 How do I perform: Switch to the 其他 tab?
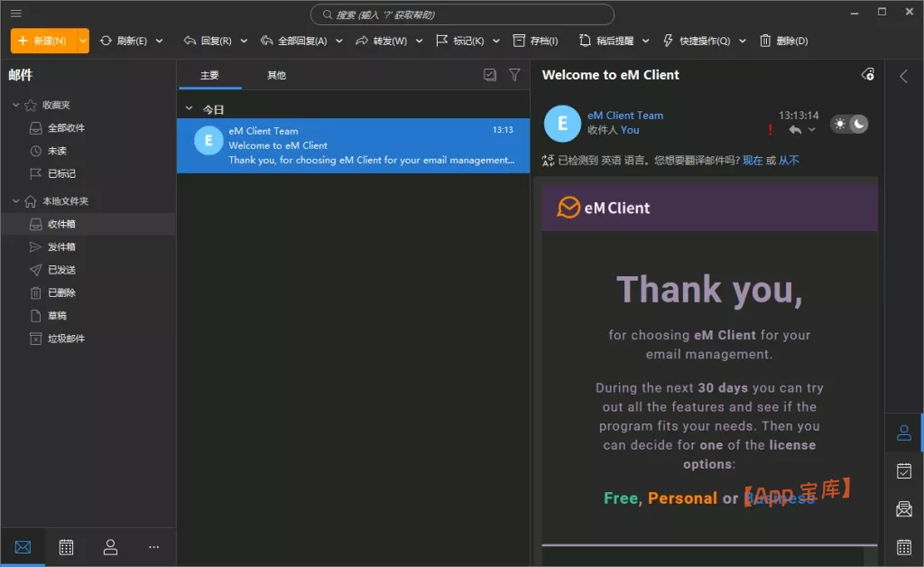pos(276,75)
